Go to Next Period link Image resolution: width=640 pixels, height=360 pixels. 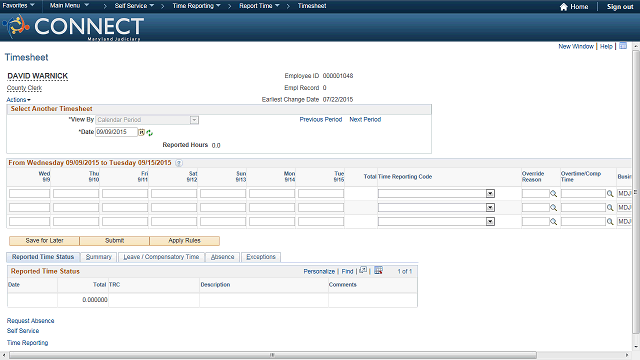click(365, 120)
